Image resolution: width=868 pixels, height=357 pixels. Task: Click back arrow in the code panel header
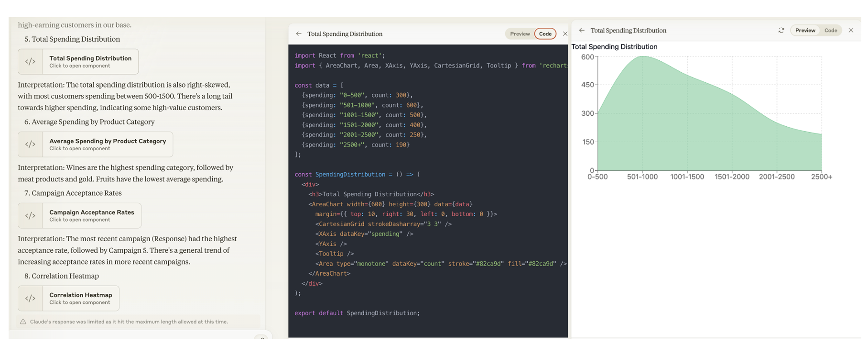point(299,34)
